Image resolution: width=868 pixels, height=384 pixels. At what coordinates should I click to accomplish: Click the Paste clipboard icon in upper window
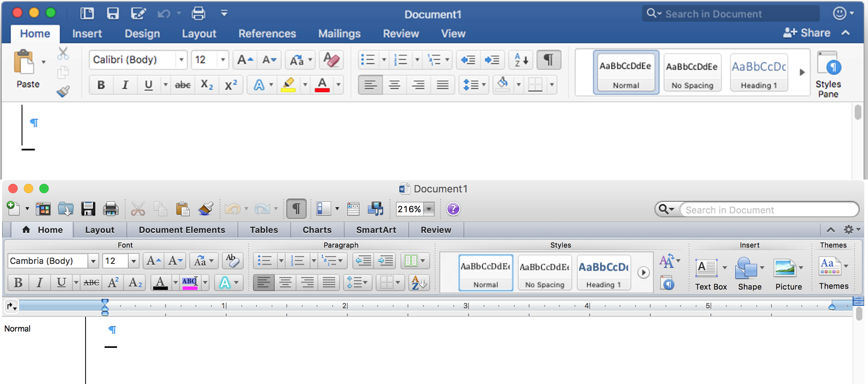coord(24,62)
